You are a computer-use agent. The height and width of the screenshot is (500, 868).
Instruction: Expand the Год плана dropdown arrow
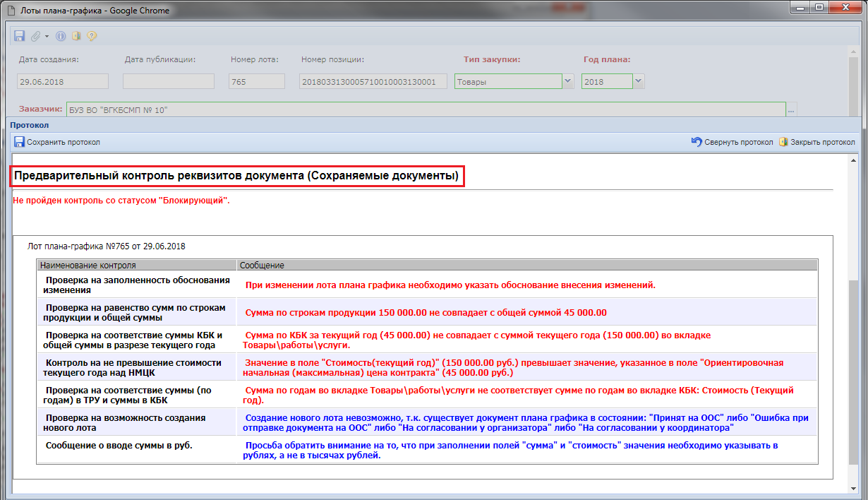click(639, 81)
